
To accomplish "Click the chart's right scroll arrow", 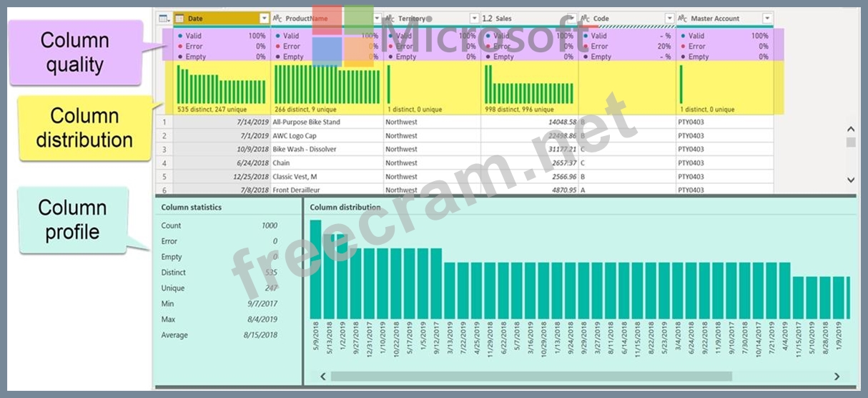I will tap(837, 376).
